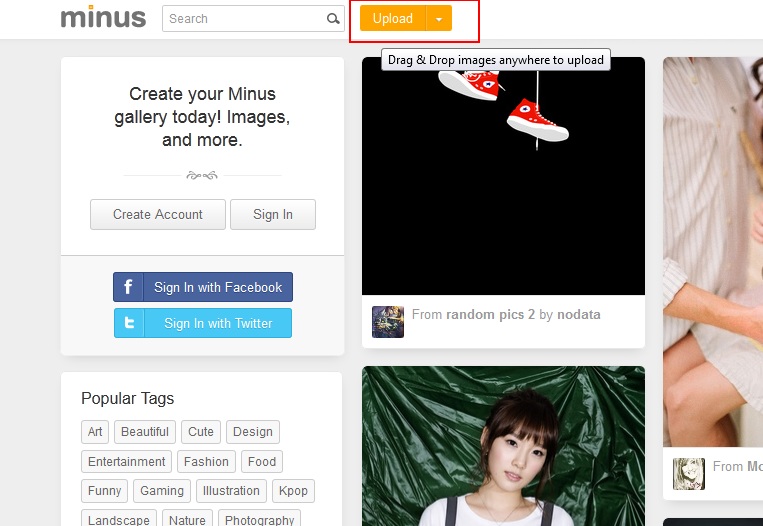Click the Twitter bird icon

(x=129, y=323)
